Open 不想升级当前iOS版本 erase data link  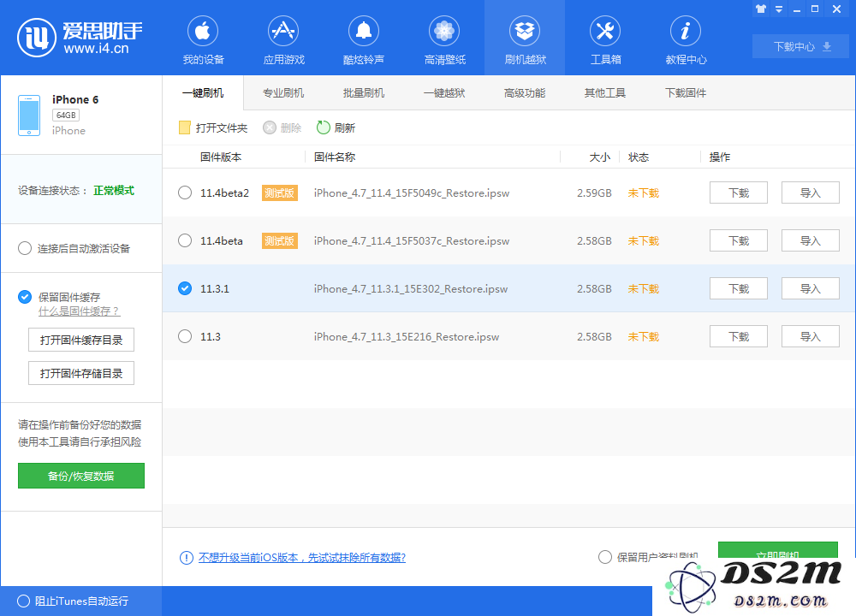302,558
